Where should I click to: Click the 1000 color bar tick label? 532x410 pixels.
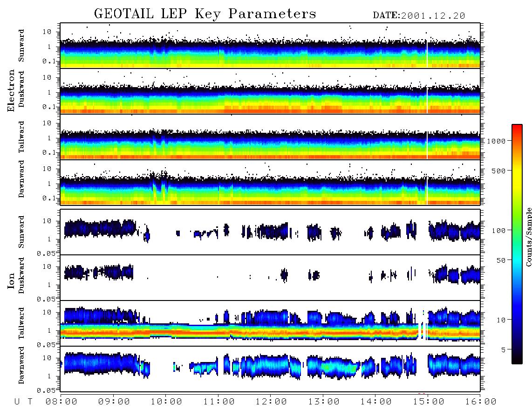(496, 141)
